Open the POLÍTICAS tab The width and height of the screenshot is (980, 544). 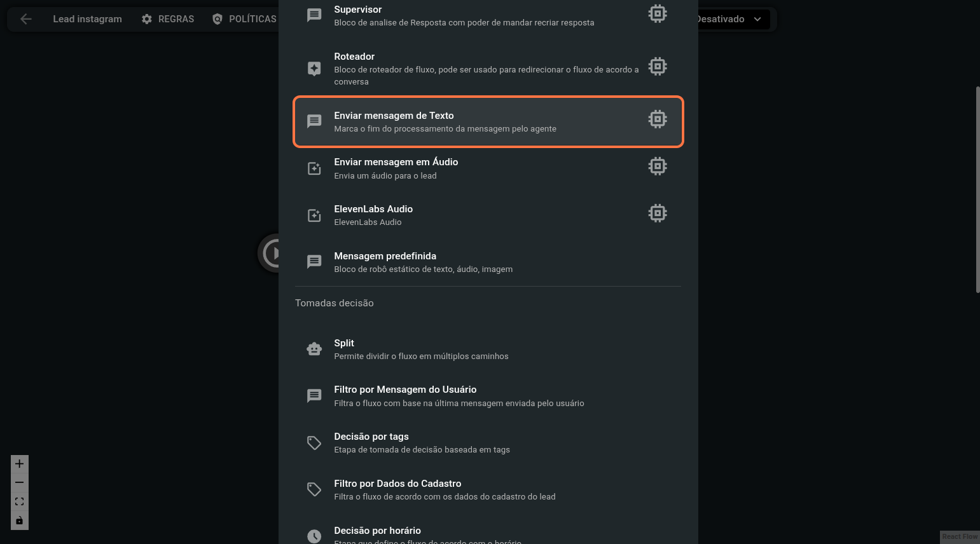[245, 19]
